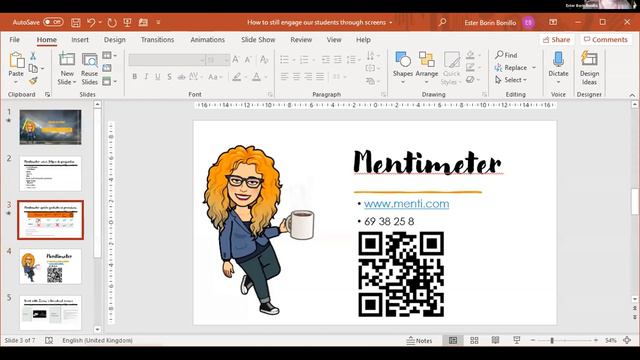Toggle Underline formatting
The image size is (640, 360).
pyautogui.click(x=158, y=76)
